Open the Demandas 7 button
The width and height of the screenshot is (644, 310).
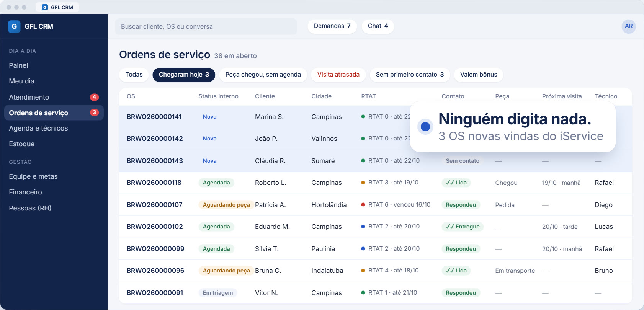click(332, 26)
